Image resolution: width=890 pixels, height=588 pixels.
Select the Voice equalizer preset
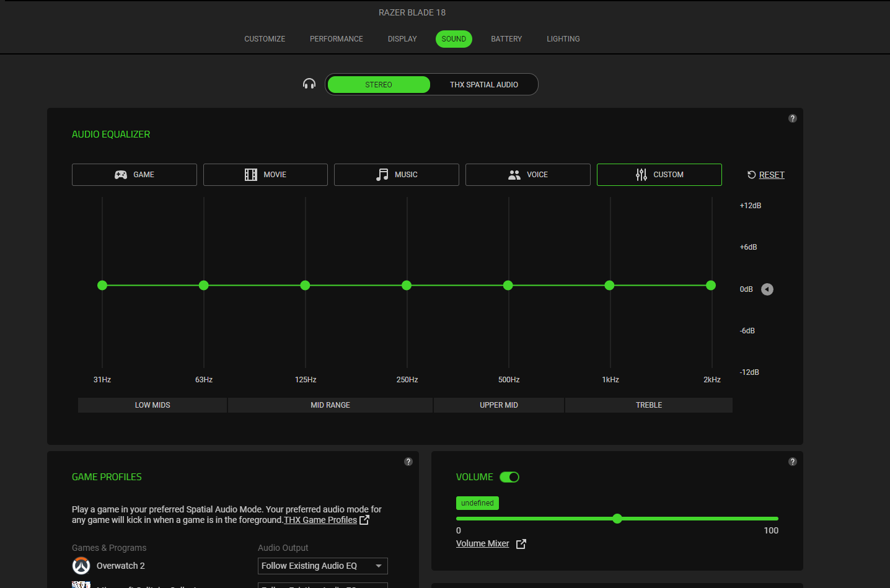(528, 175)
